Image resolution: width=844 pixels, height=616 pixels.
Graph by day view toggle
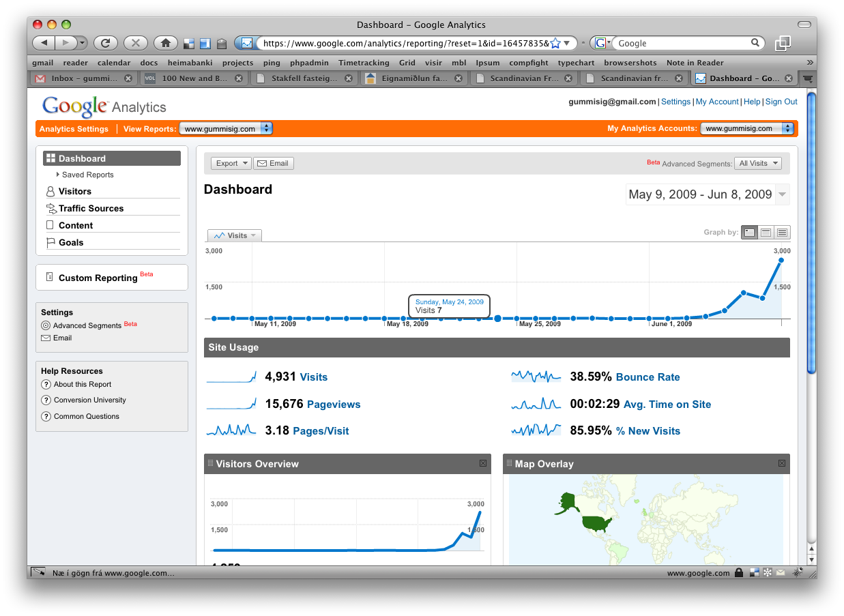[x=750, y=233]
